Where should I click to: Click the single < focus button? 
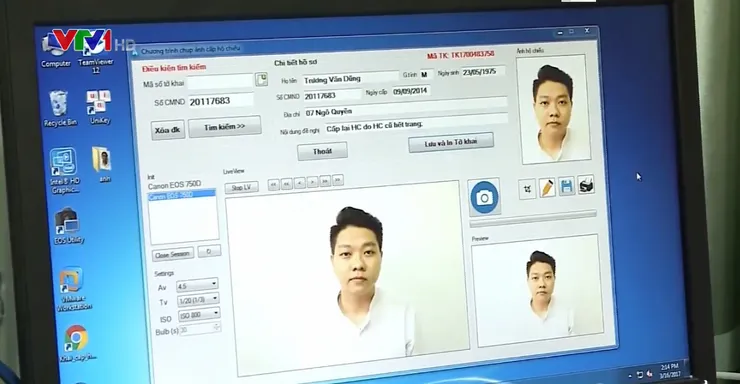(300, 183)
